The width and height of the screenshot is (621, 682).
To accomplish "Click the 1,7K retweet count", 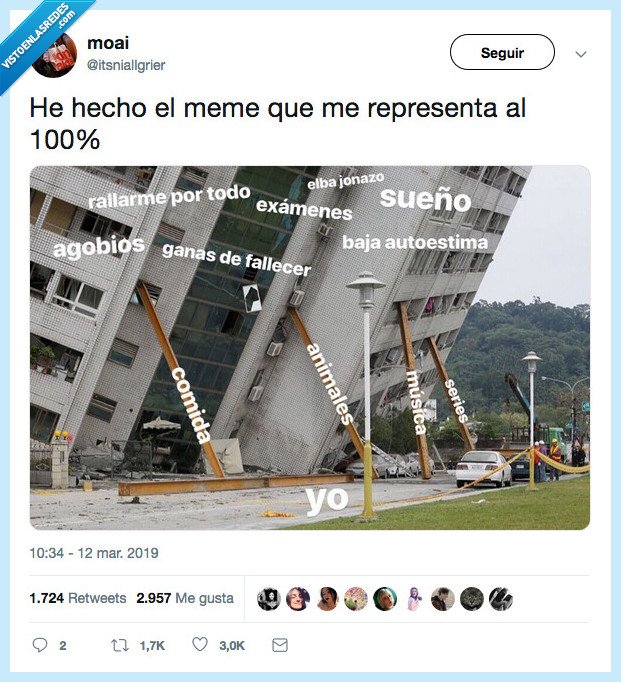I will tap(152, 645).
